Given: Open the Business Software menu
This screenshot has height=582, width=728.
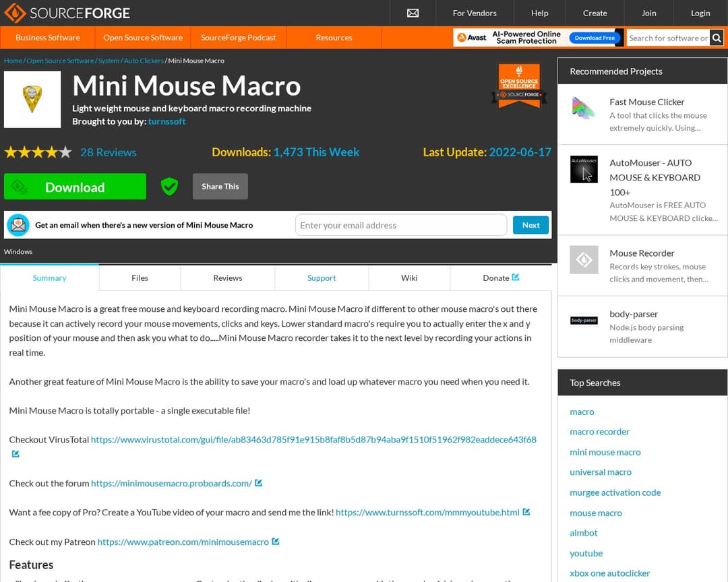Looking at the screenshot, I should pos(48,38).
